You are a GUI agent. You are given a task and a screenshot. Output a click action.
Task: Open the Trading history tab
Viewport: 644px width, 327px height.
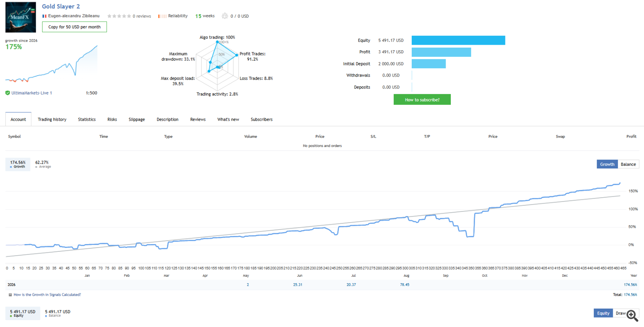pos(52,119)
